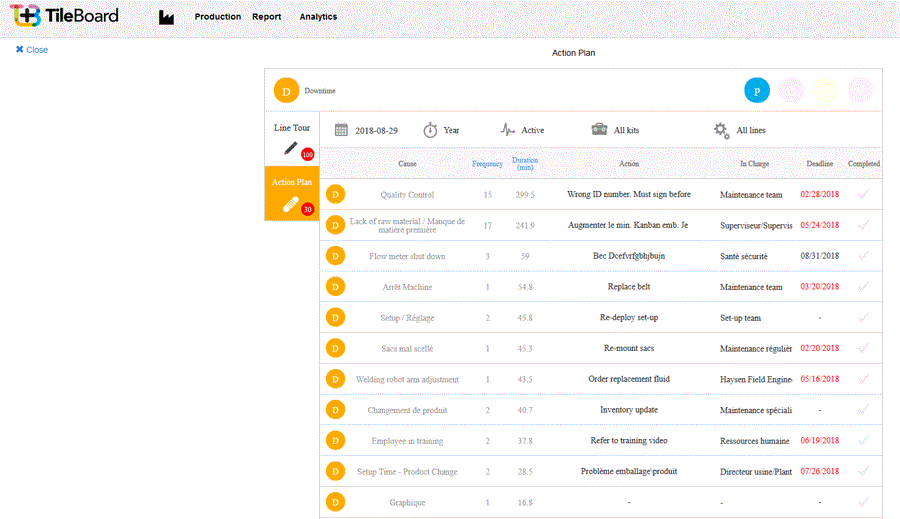Click the Line Tour 100 badge
The height and width of the screenshot is (519, 900).
(x=308, y=154)
